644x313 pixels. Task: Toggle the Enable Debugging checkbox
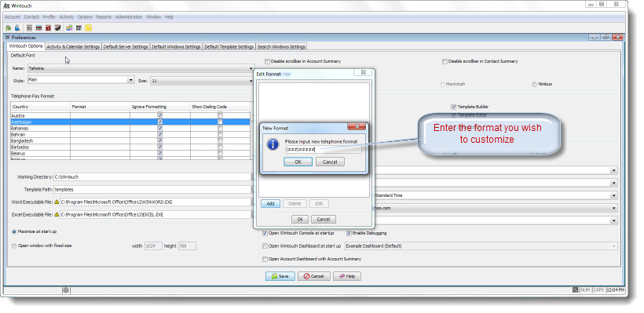349,233
